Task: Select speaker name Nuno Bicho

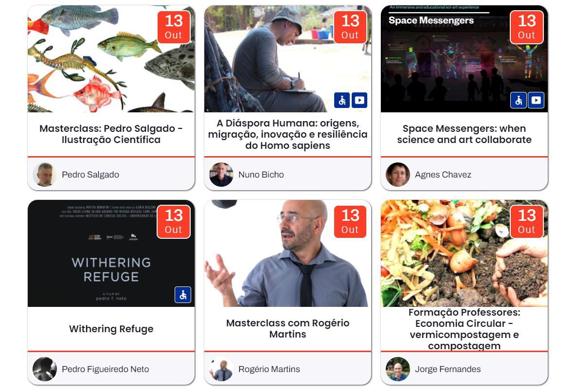Action: [261, 175]
